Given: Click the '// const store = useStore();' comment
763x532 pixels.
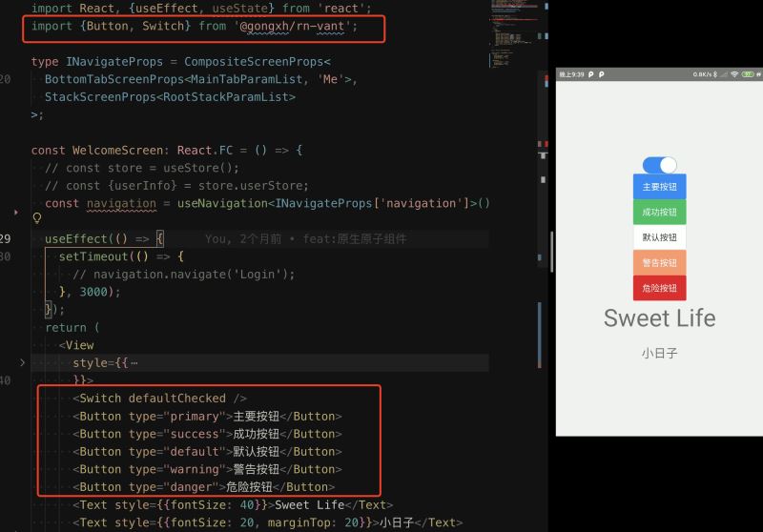Looking at the screenshot, I should coord(142,168).
